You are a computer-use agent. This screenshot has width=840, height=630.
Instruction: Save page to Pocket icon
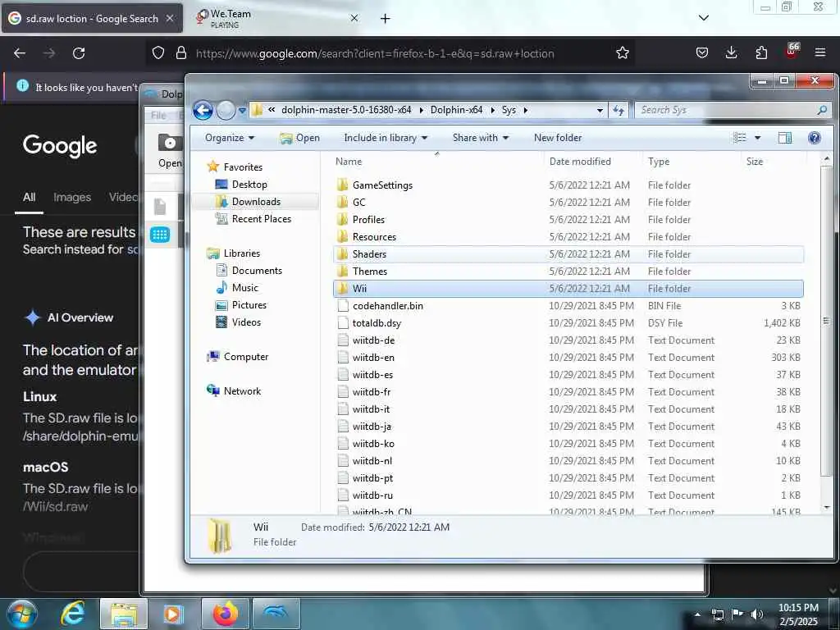click(702, 52)
